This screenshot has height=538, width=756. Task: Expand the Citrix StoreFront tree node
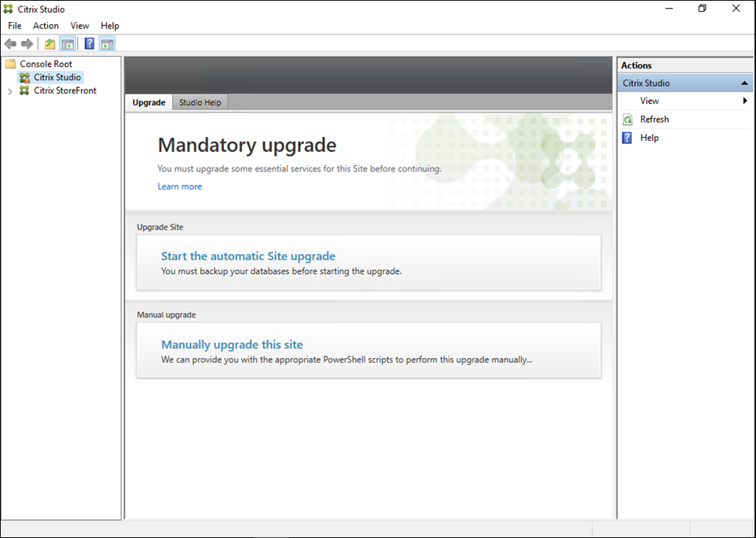click(x=9, y=90)
